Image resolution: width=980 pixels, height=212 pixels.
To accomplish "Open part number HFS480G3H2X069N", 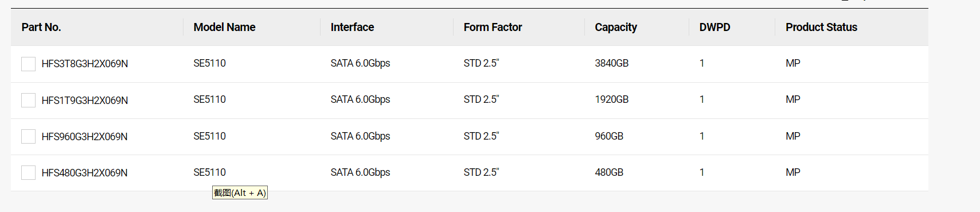I will pyautogui.click(x=85, y=173).
